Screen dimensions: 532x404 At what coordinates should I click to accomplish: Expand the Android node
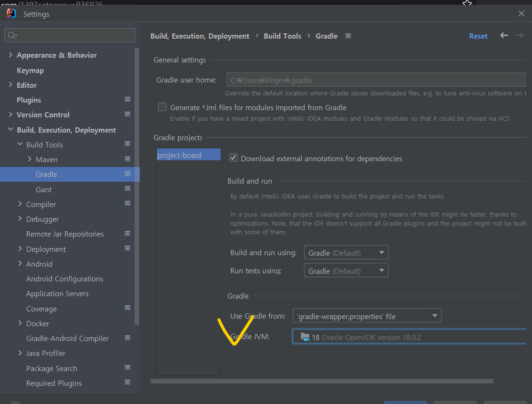20,263
